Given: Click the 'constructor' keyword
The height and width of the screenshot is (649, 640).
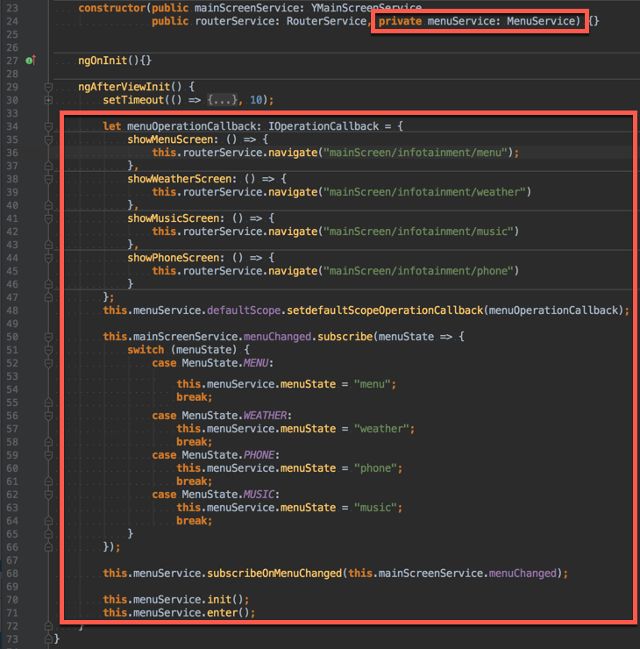Looking at the screenshot, I should (x=112, y=8).
